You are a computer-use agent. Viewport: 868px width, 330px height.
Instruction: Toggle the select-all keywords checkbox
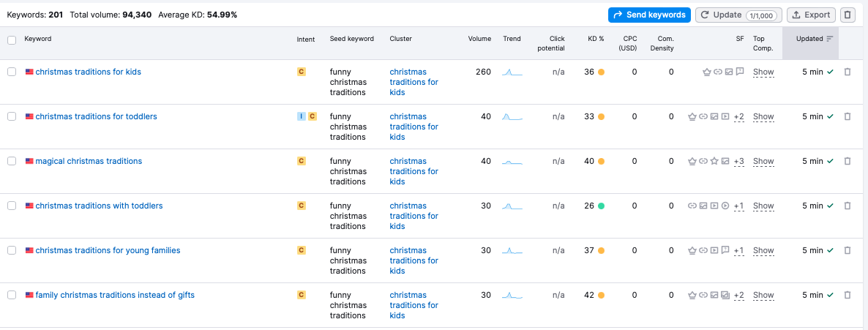pyautogui.click(x=12, y=40)
